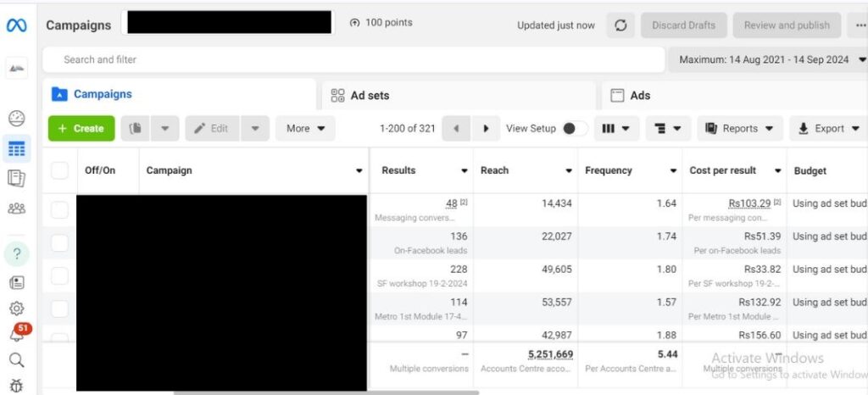Click the refresh icon beside Updated just now
Viewport: 868px width, 395px height.
tap(620, 25)
